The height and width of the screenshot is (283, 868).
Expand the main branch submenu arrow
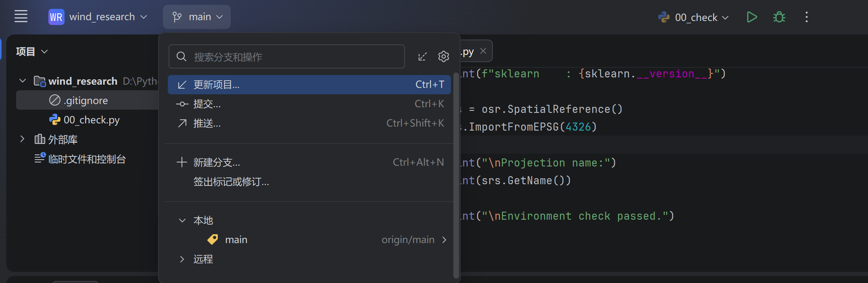444,240
